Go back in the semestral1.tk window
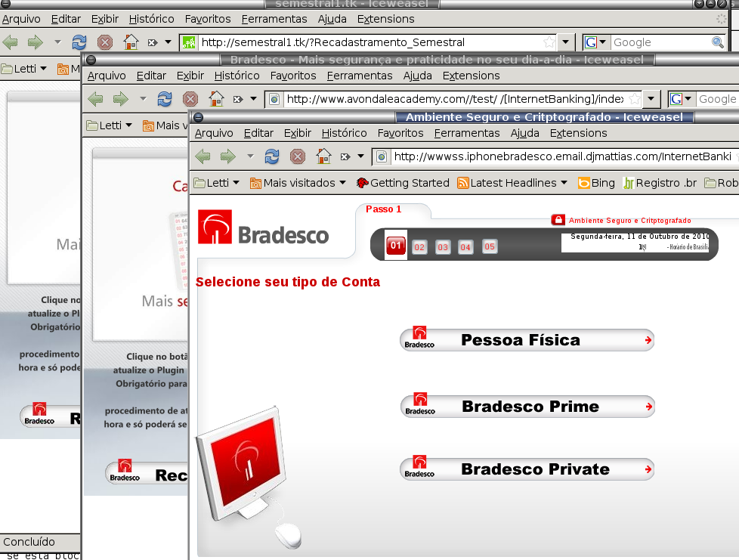Image resolution: width=739 pixels, height=560 pixels. (10, 42)
